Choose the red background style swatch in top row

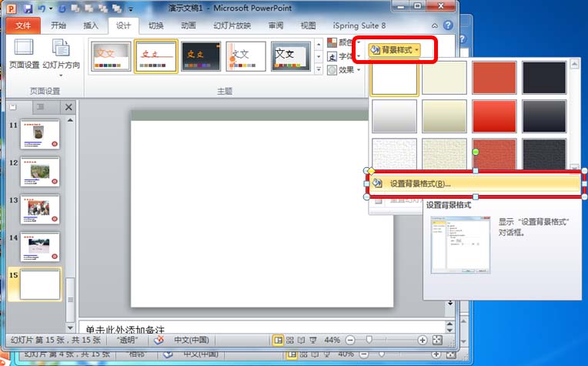click(x=494, y=77)
